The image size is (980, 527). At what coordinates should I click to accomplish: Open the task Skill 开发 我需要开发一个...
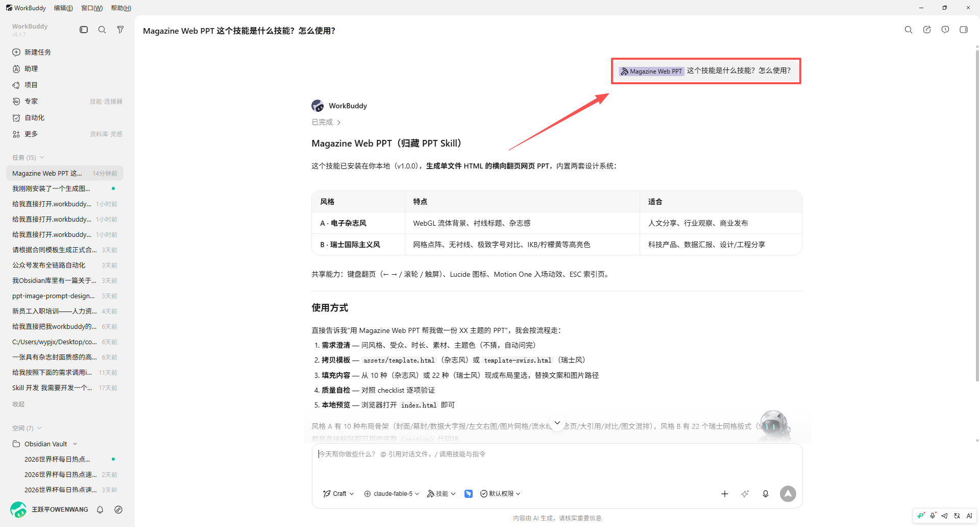tap(65, 388)
